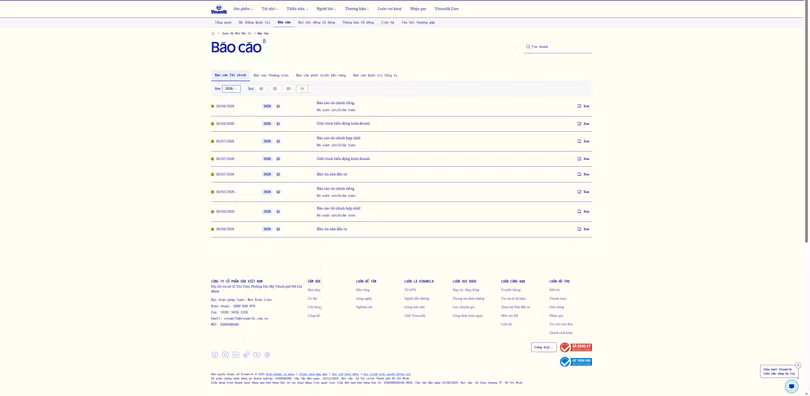Expand the 'Sản phẩm' top menu

(x=242, y=9)
